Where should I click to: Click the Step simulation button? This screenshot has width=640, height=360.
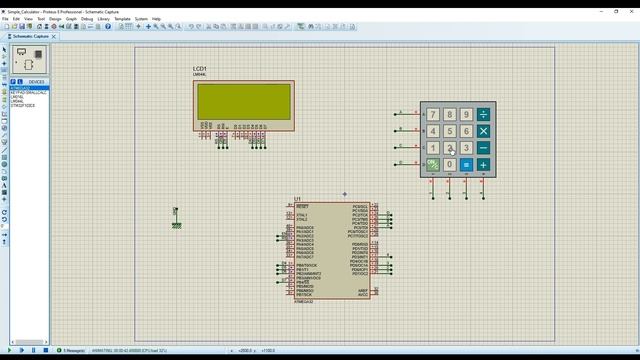pyautogui.click(x=22, y=350)
